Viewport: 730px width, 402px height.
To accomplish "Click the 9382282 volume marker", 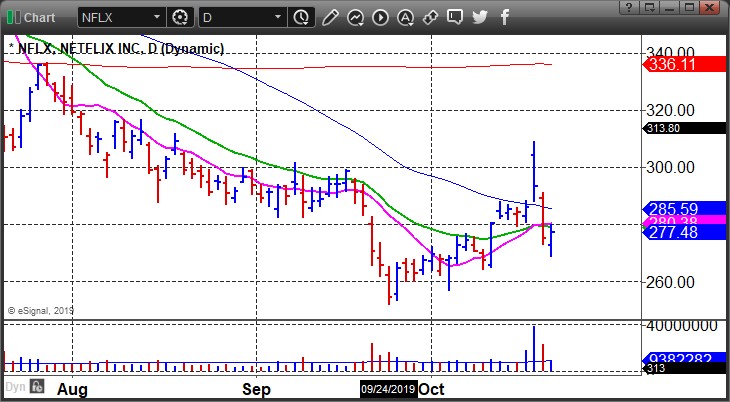I will 684,358.
